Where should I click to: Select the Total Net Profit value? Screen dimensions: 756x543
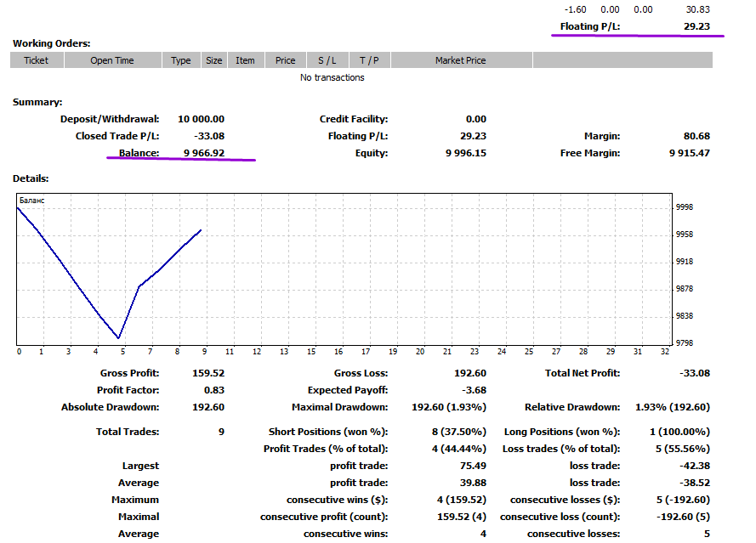click(695, 373)
